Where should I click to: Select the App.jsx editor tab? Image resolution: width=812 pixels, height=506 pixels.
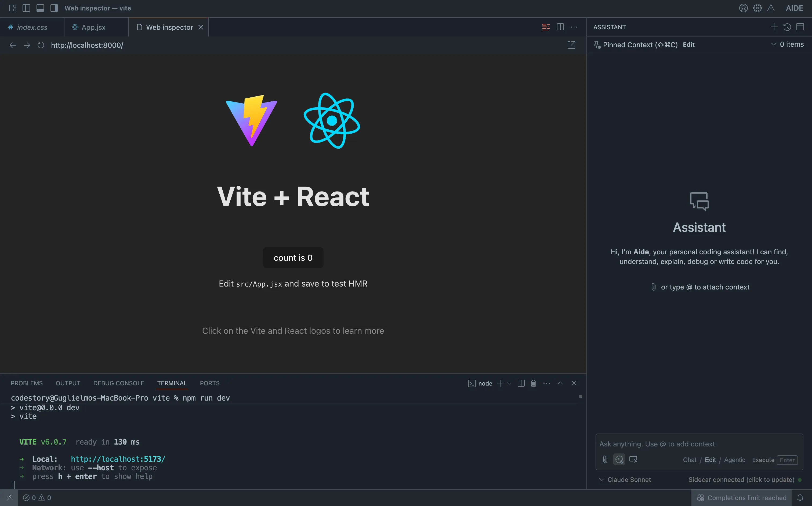click(x=93, y=27)
